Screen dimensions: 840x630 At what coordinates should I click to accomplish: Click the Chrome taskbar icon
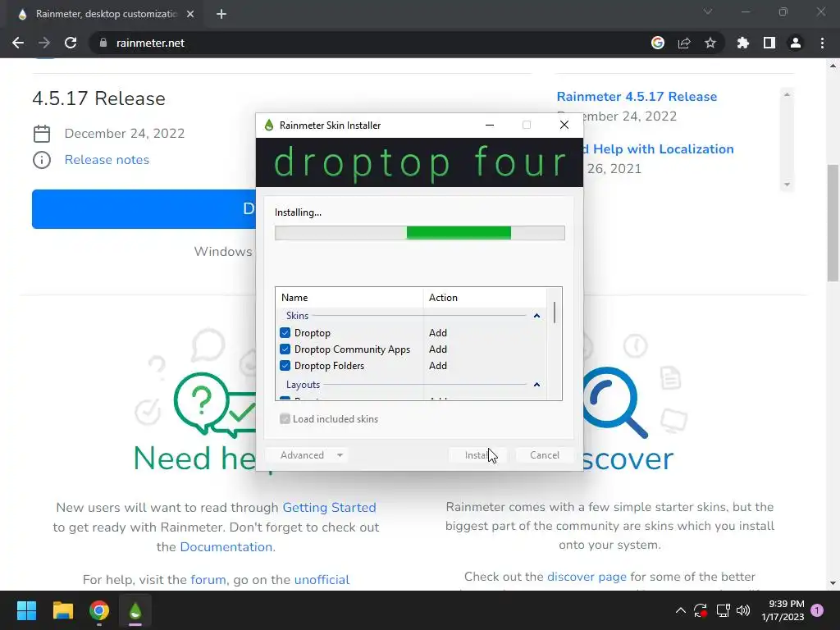point(99,610)
